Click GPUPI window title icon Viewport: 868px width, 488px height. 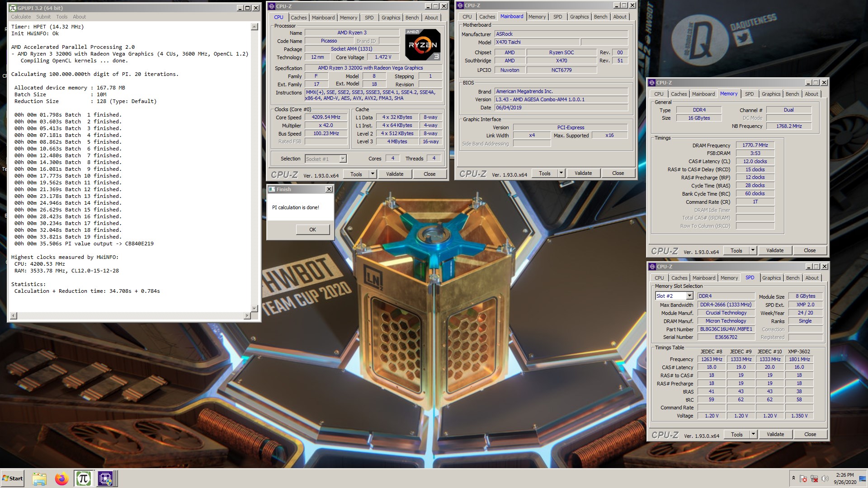13,8
